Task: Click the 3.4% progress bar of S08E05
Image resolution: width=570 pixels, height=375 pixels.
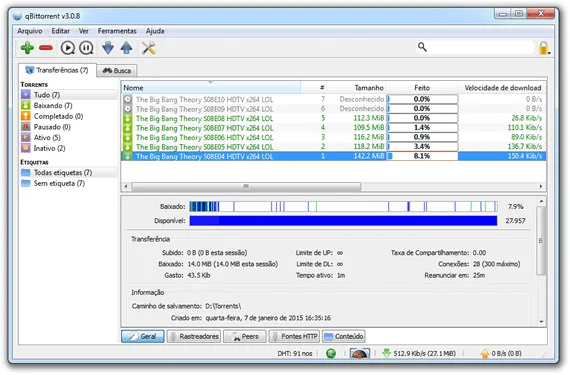Action: (422, 146)
